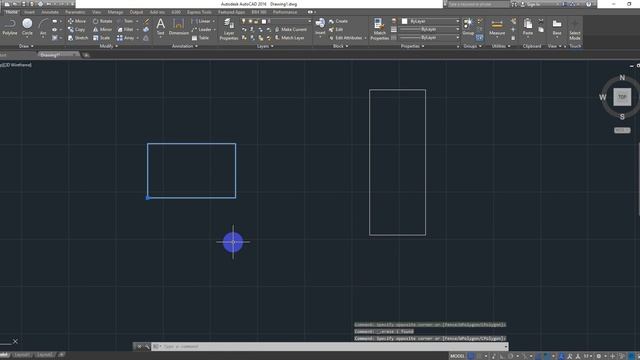Insert a Table from Annotation panel
This screenshot has height=360, width=640.
point(200,38)
